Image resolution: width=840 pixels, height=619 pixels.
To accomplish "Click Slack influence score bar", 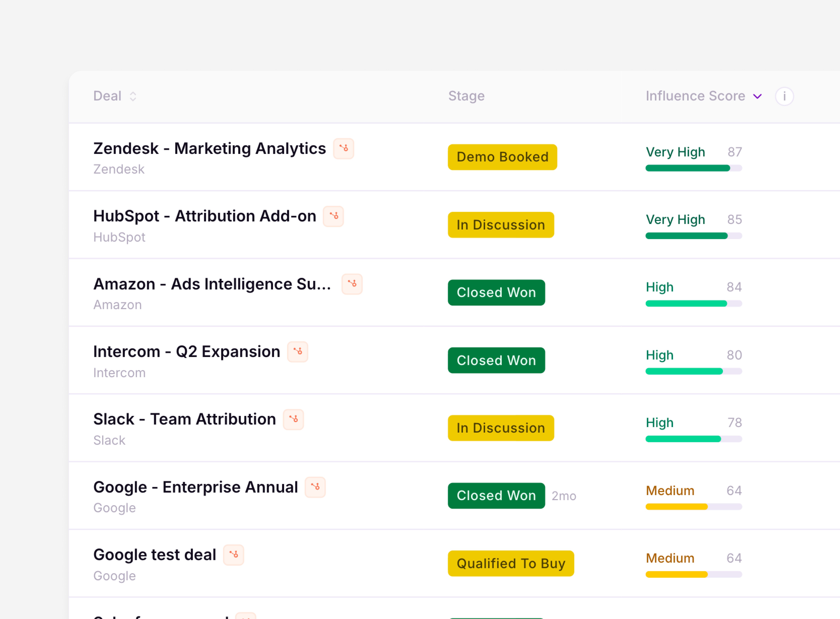I will 694,439.
